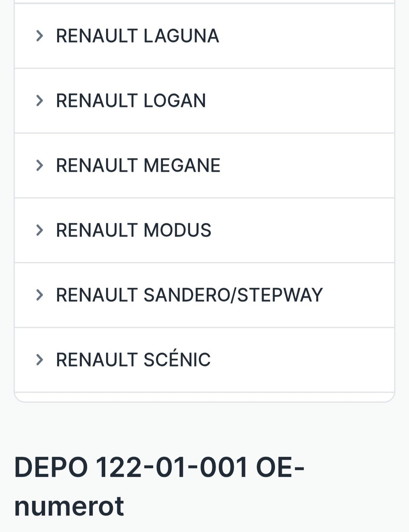Open the RENAULT SCÉNIC section

point(204,360)
